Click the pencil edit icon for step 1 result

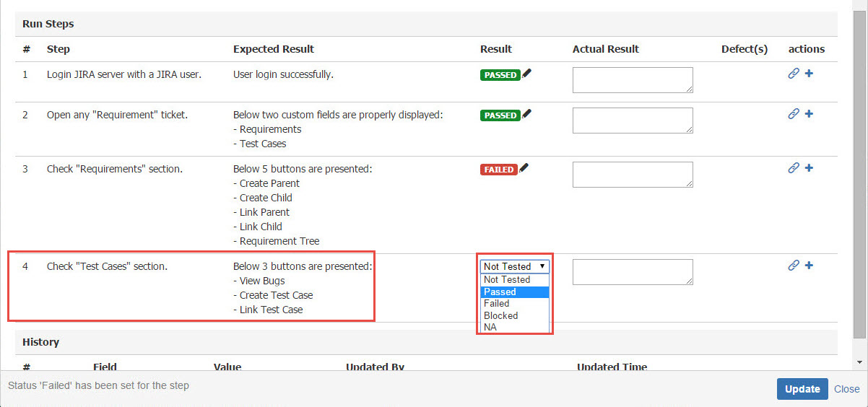tap(526, 73)
